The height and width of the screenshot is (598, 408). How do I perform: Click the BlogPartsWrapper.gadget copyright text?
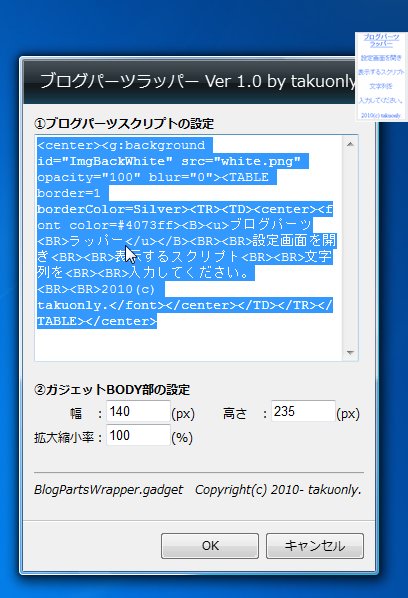pos(198,490)
